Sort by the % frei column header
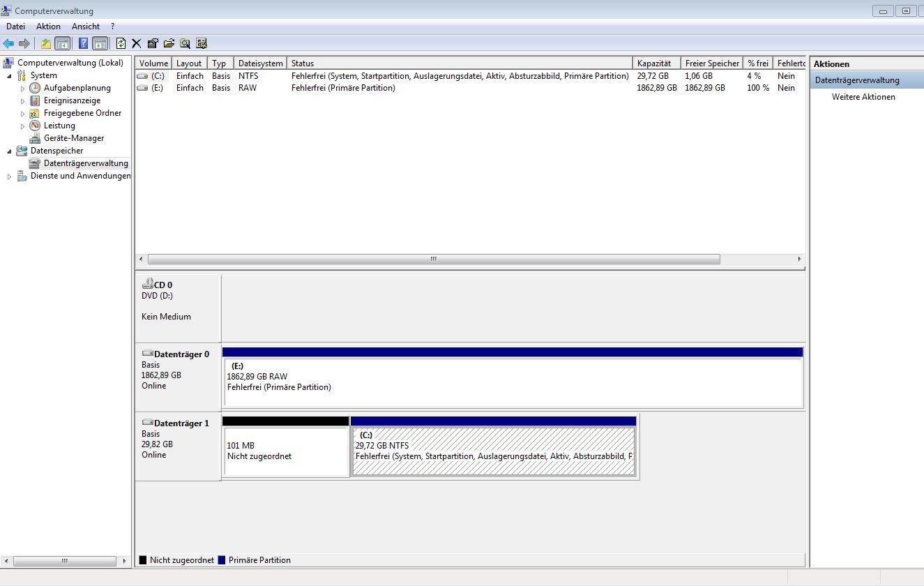 pyautogui.click(x=758, y=63)
